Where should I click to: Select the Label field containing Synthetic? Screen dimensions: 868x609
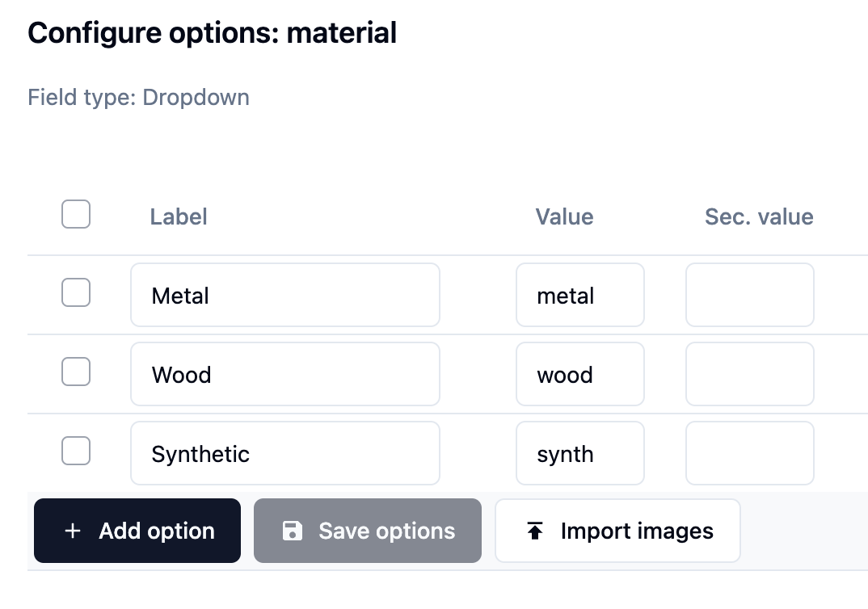(284, 453)
